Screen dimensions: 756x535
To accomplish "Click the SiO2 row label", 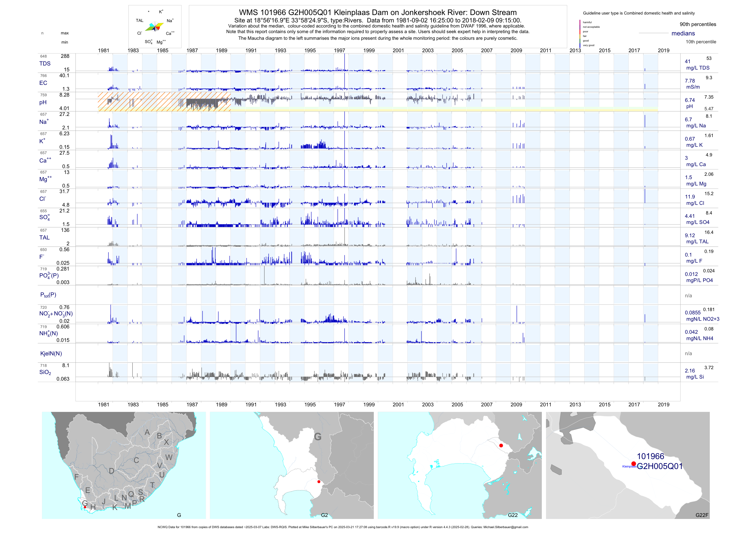I will click(x=45, y=372).
